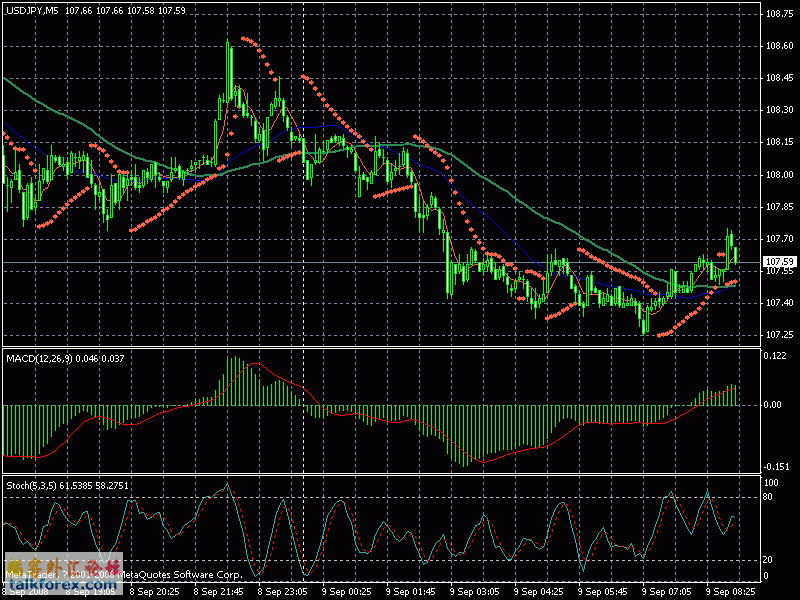
Task: Select the 8 Sep 23:05 time label
Action: (282, 592)
